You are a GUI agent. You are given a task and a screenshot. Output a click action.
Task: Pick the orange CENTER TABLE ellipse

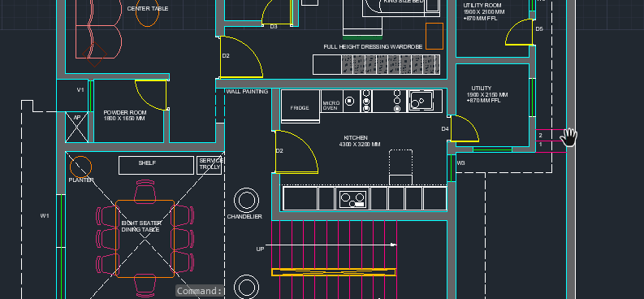[x=147, y=15]
